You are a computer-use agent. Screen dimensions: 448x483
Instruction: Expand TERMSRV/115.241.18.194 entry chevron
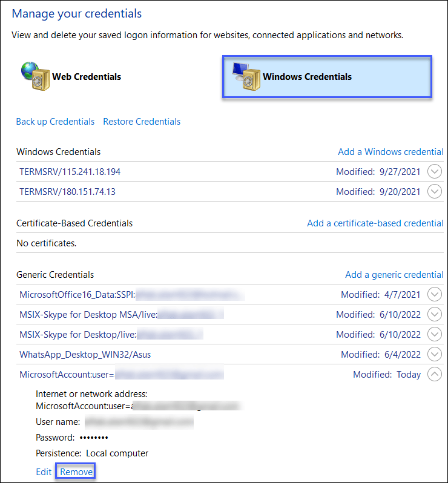click(x=435, y=171)
